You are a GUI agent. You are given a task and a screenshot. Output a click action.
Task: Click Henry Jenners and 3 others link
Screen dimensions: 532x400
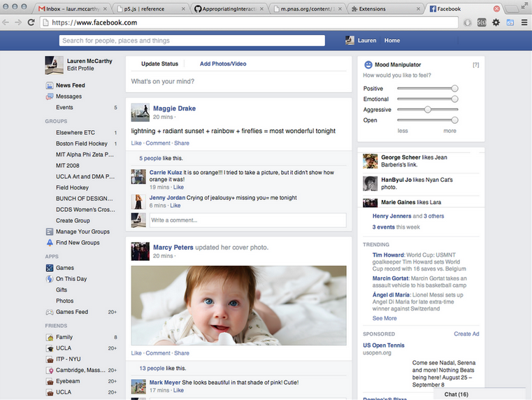408,216
